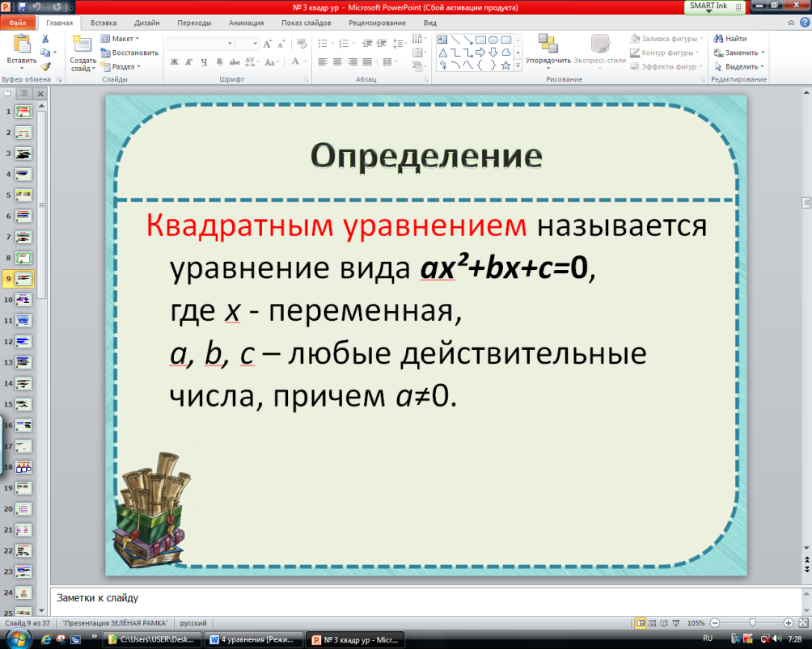Switch to the Вставка ribbon tab
The height and width of the screenshot is (649, 812).
[104, 23]
